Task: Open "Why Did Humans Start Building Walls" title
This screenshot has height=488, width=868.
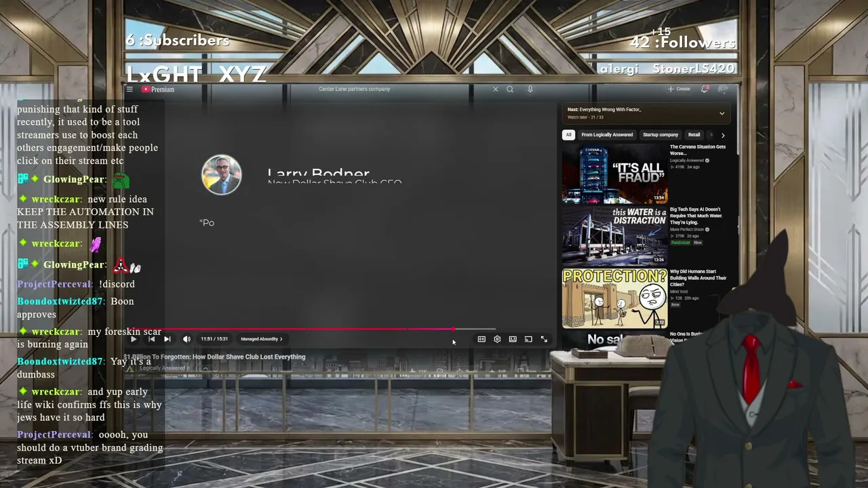Action: coord(698,278)
